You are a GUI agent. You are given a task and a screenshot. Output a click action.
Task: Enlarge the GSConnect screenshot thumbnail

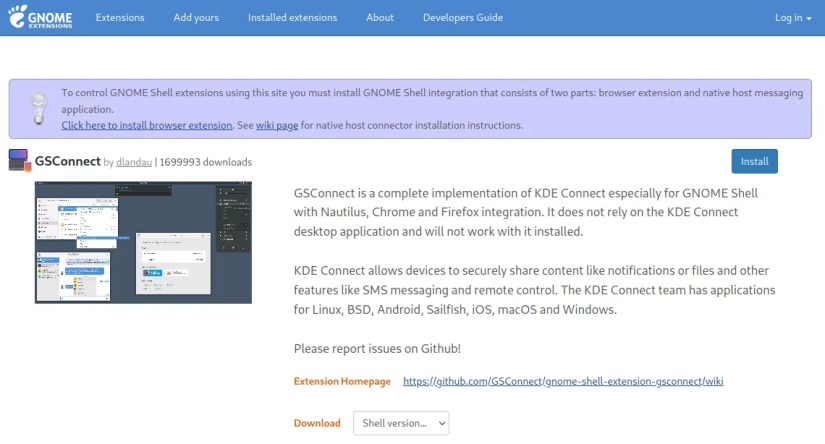[x=143, y=242]
